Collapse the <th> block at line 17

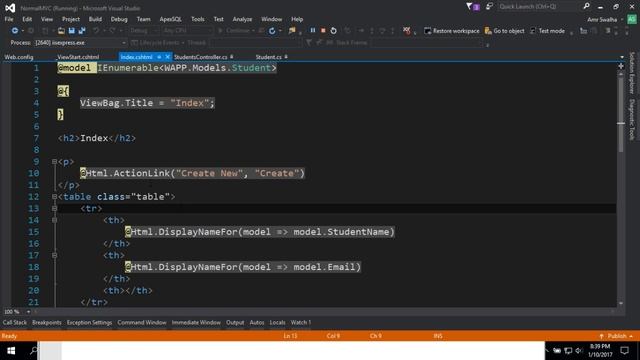[x=54, y=256]
